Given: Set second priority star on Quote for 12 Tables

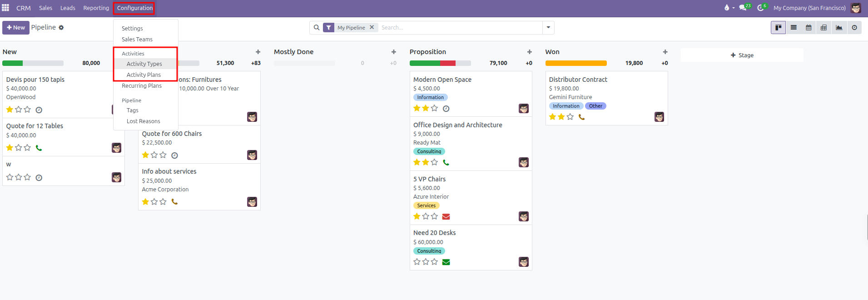Looking at the screenshot, I should [x=19, y=148].
